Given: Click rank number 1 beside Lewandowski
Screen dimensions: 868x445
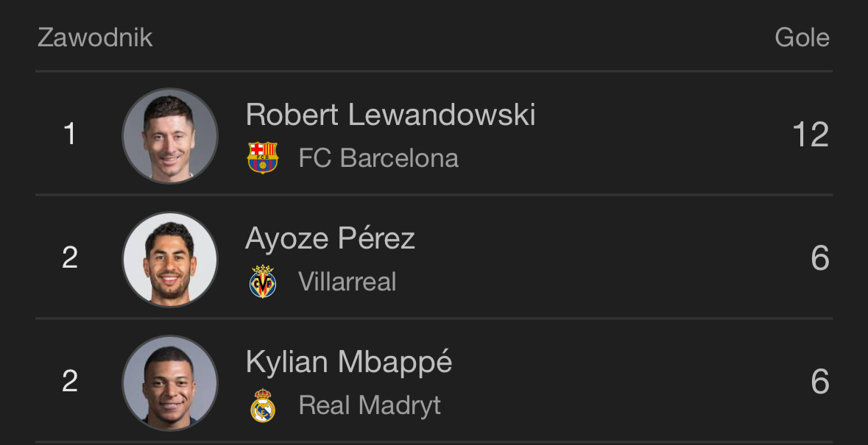Looking at the screenshot, I should tap(70, 135).
